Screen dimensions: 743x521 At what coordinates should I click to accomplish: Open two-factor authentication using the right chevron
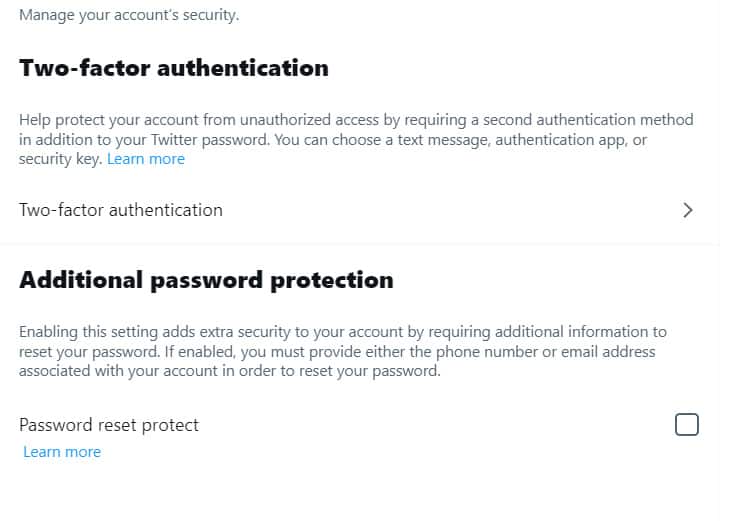click(687, 210)
